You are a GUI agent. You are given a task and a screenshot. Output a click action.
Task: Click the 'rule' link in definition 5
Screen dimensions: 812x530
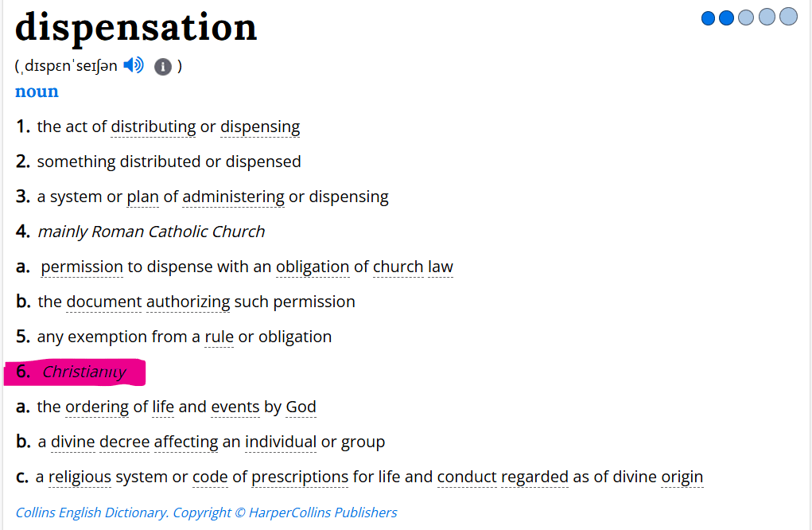pos(219,337)
